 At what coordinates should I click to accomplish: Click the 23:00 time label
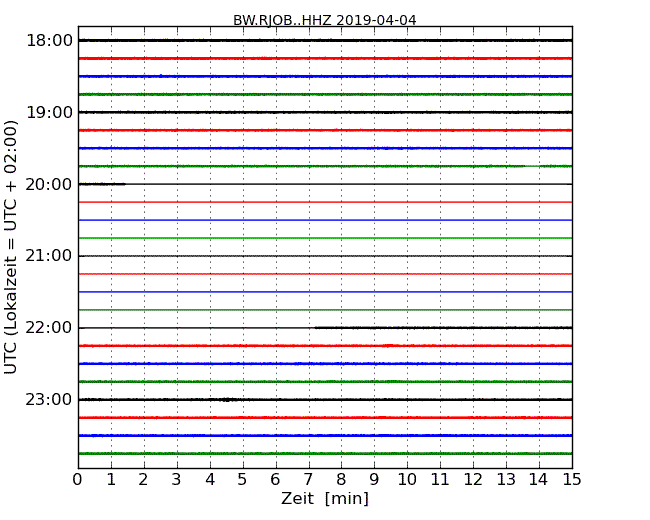click(49, 399)
